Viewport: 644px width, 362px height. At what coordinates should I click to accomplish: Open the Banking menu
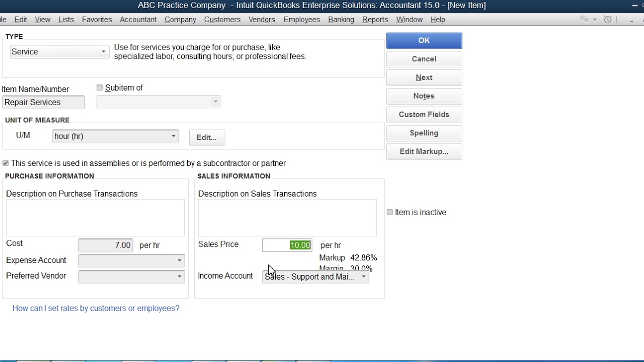(341, 20)
